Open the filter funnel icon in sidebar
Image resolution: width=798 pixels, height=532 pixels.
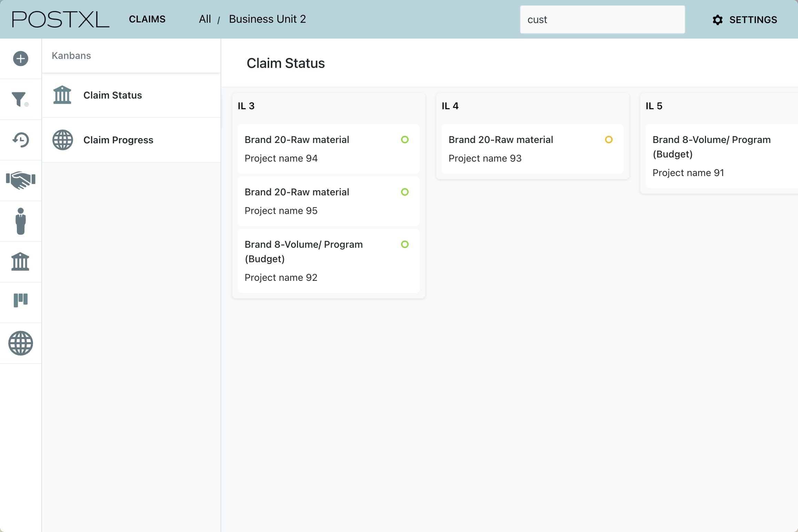tap(20, 99)
